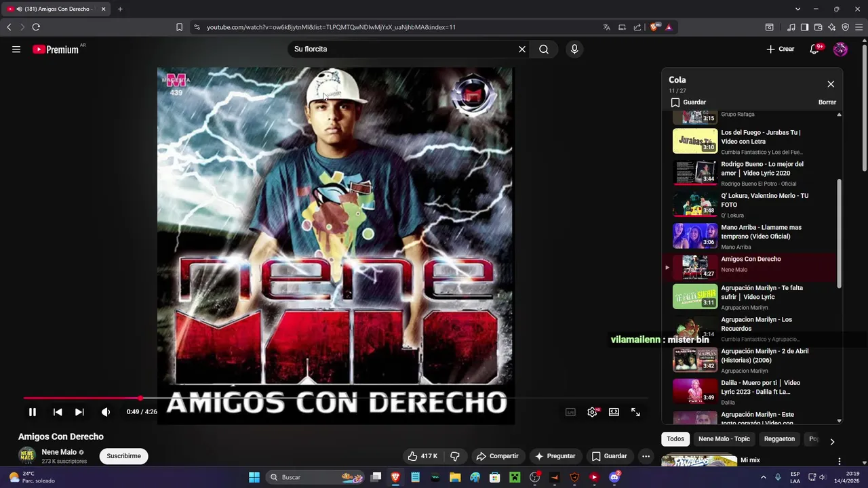Skip to the next video

[x=79, y=412]
